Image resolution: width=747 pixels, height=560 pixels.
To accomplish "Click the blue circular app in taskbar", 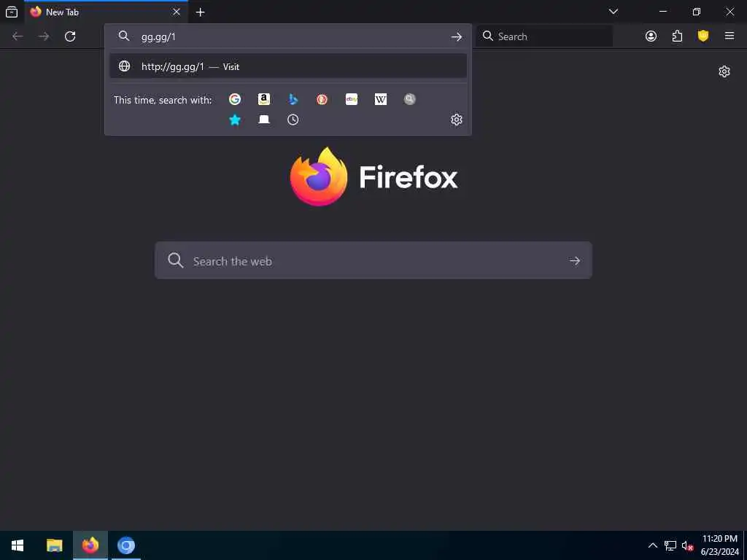I will click(x=126, y=545).
